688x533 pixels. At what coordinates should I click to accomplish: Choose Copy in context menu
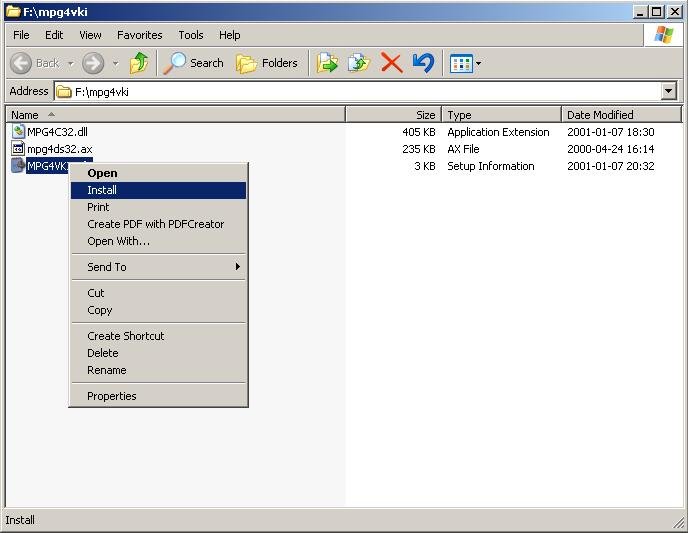point(158,310)
